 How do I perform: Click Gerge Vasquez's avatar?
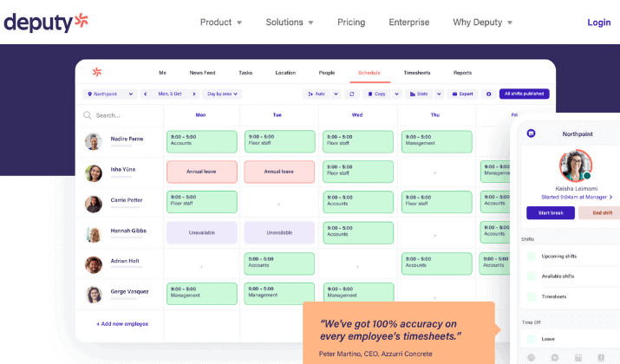click(x=94, y=295)
